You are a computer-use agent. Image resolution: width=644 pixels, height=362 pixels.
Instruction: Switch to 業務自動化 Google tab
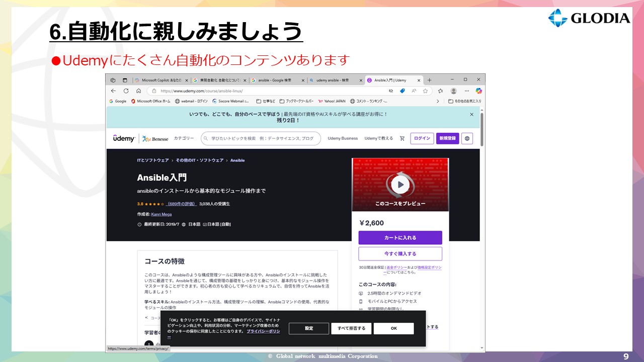(x=220, y=80)
